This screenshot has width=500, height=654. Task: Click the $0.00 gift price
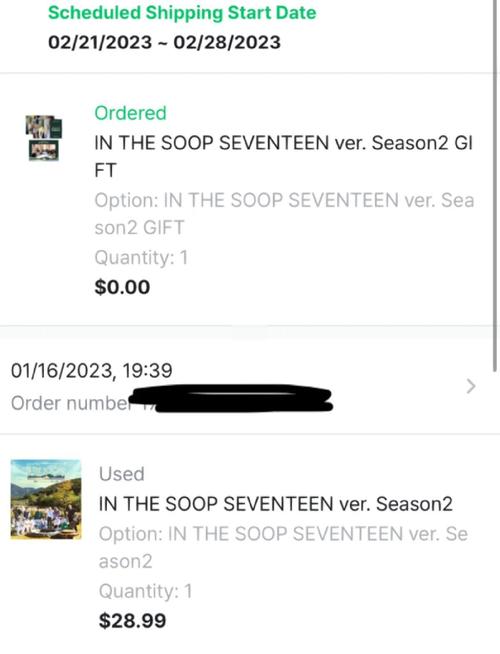[x=122, y=287]
